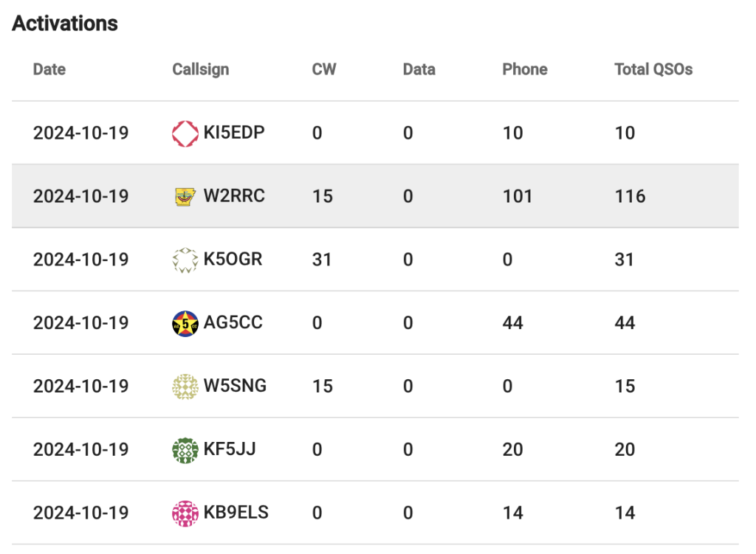This screenshot has height=554, width=756.
Task: Sort by the Phone column header
Action: point(525,69)
